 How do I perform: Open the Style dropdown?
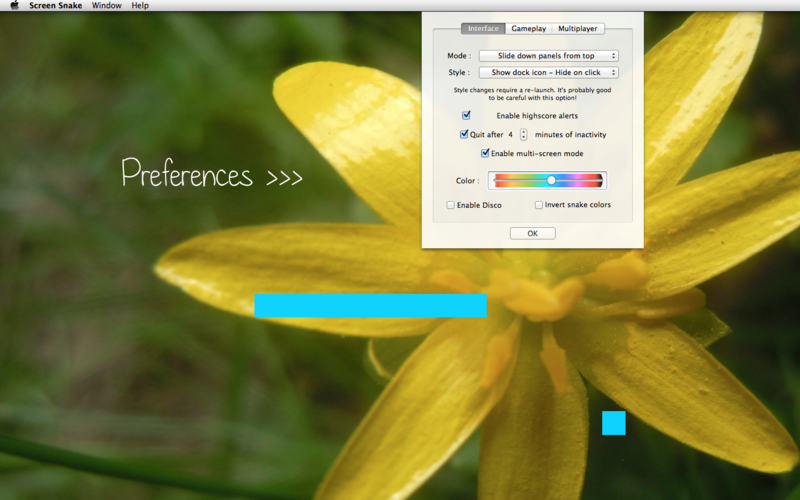548,73
